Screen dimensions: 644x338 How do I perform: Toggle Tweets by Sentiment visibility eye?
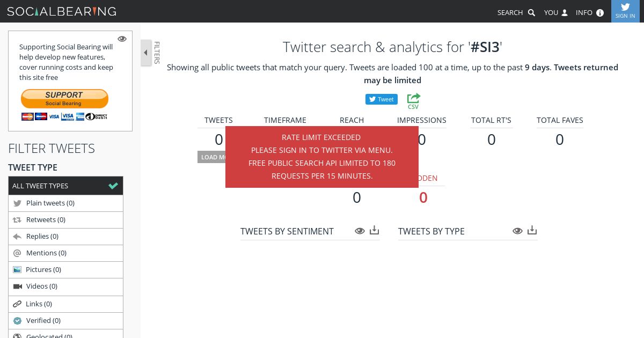click(x=360, y=231)
